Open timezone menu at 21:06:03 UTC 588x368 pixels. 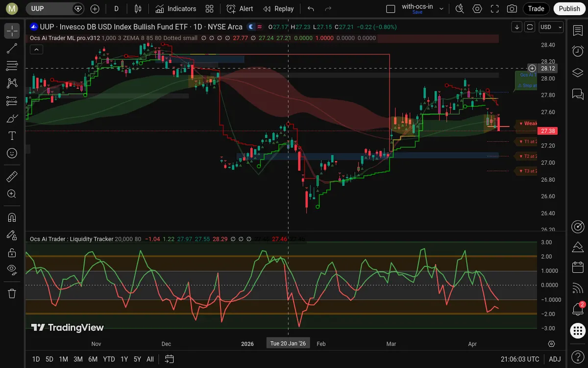click(520, 359)
